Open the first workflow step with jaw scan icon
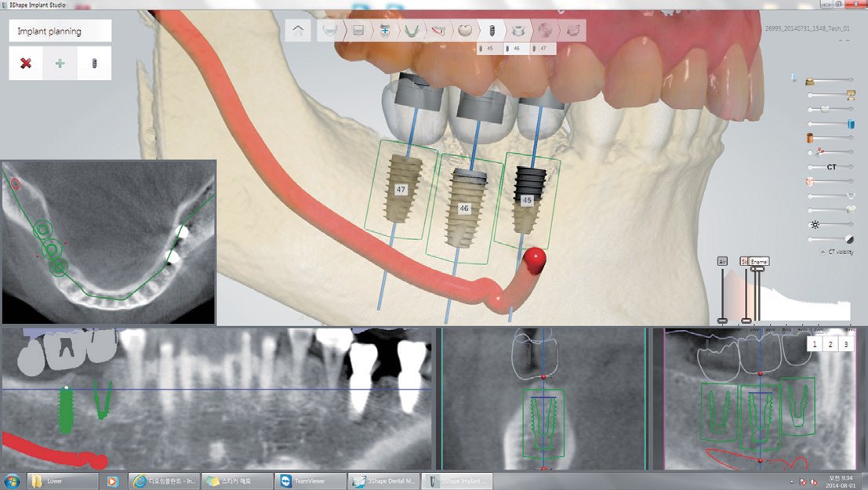This screenshot has width=868, height=490. tap(330, 30)
